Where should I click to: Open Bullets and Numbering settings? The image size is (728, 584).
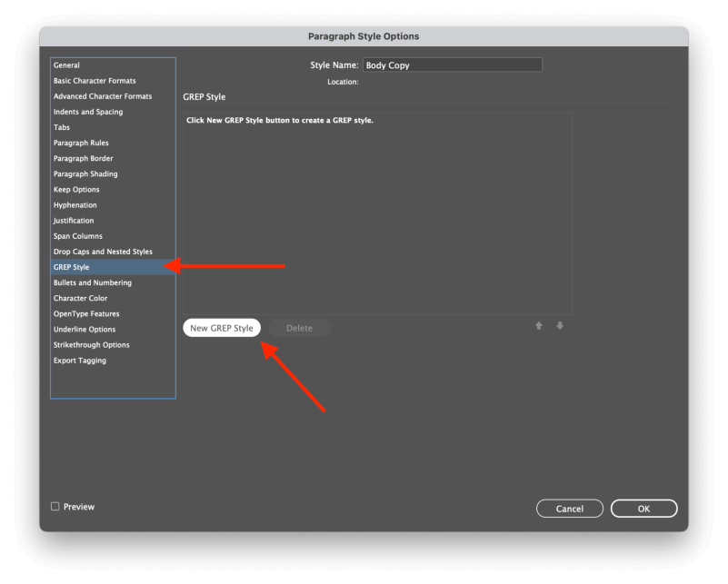[x=113, y=282]
